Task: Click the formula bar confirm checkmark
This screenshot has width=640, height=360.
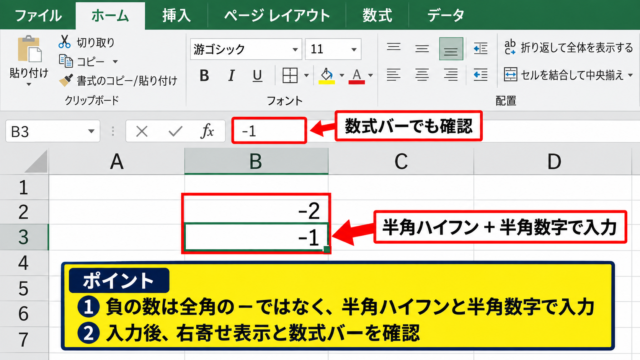Action: click(176, 131)
